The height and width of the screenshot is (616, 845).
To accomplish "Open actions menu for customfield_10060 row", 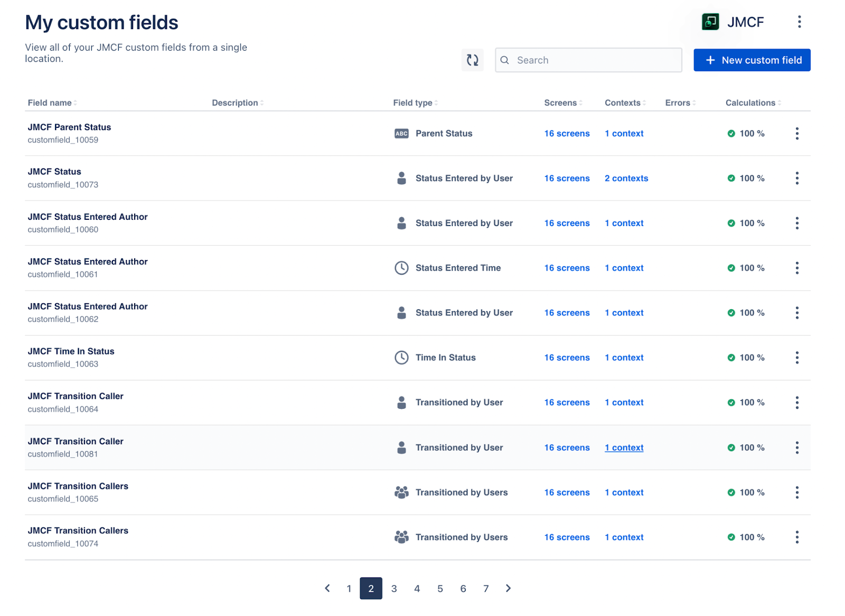I will point(797,223).
